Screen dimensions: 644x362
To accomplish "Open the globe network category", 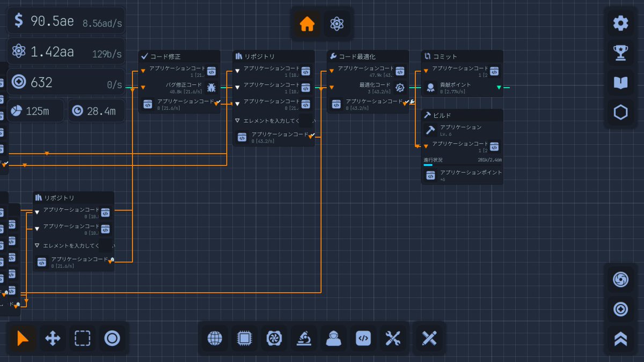I will [215, 338].
